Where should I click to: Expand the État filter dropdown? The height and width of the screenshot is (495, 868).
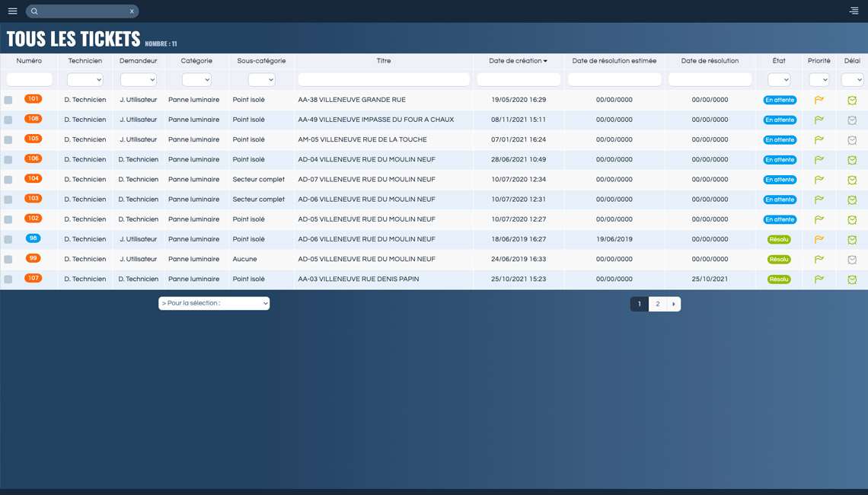tap(779, 80)
